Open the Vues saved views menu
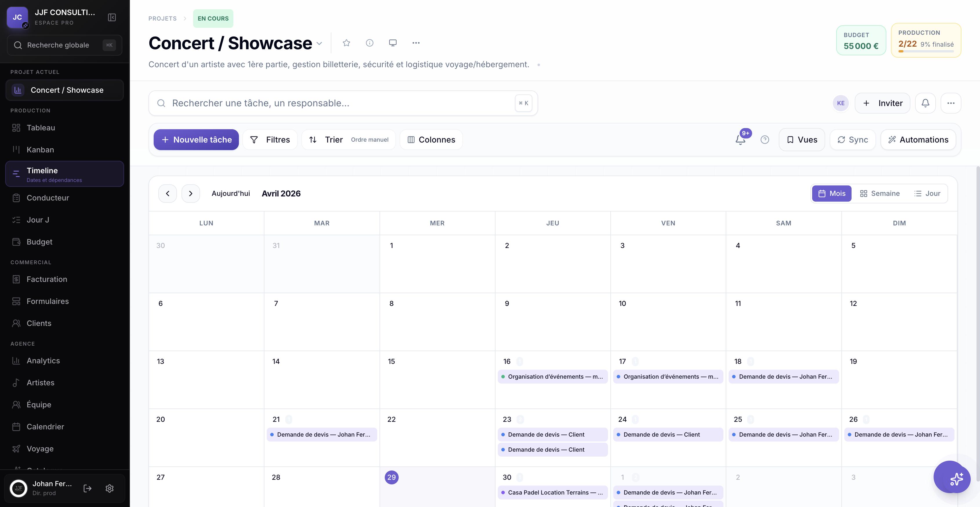This screenshot has height=507, width=980. pos(802,139)
